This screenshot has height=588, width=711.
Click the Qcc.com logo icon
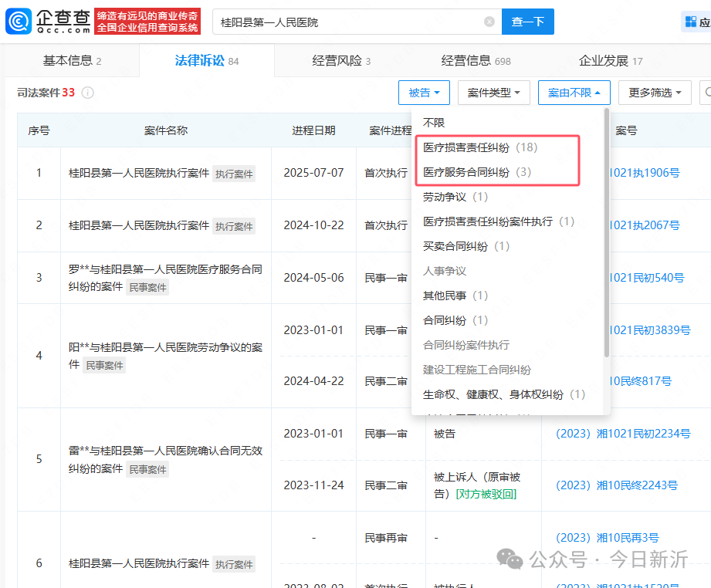19,22
